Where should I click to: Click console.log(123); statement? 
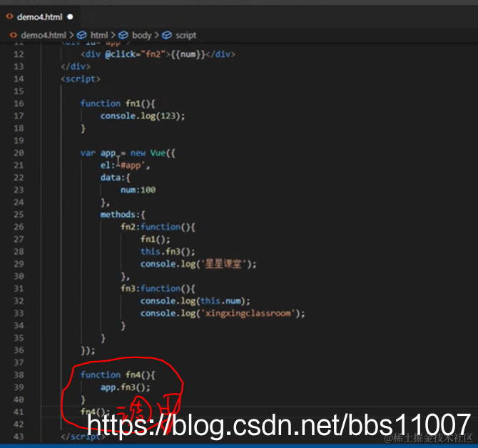point(143,116)
